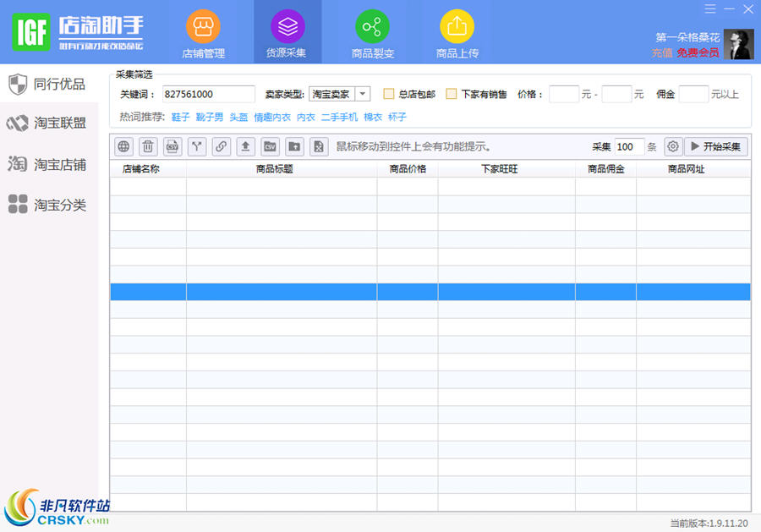This screenshot has width=761, height=532.
Task: Click the hot keyword 情趣内衣
Action: [272, 117]
